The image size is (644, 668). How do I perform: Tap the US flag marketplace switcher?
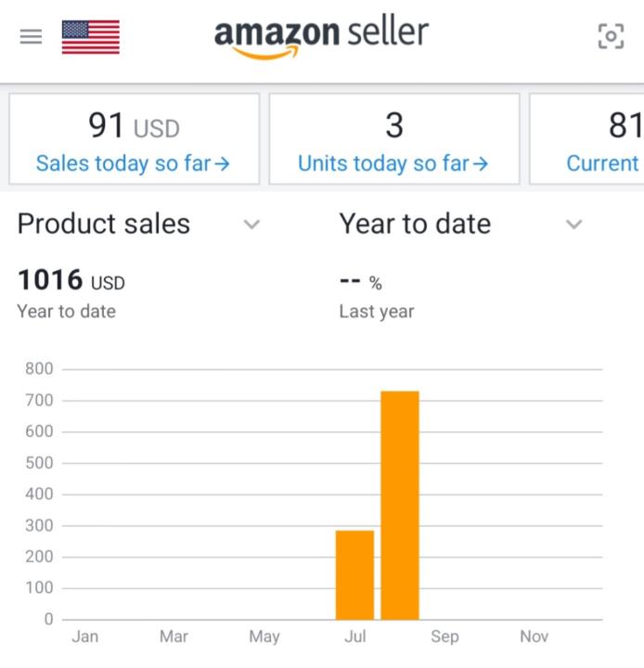click(x=90, y=37)
